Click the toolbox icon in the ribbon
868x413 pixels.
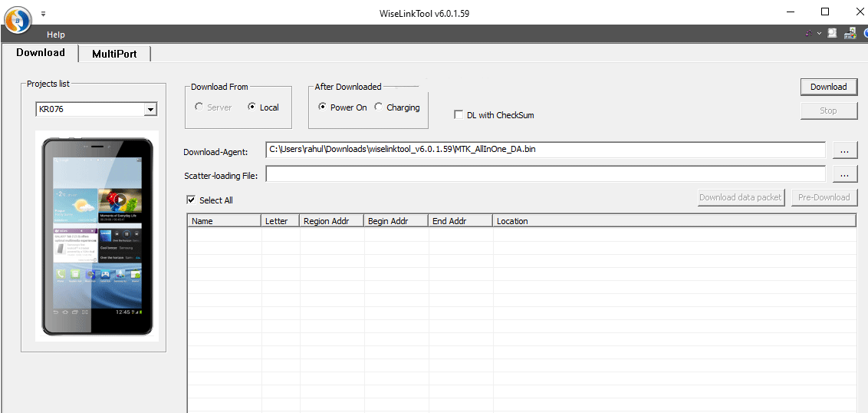pos(850,34)
